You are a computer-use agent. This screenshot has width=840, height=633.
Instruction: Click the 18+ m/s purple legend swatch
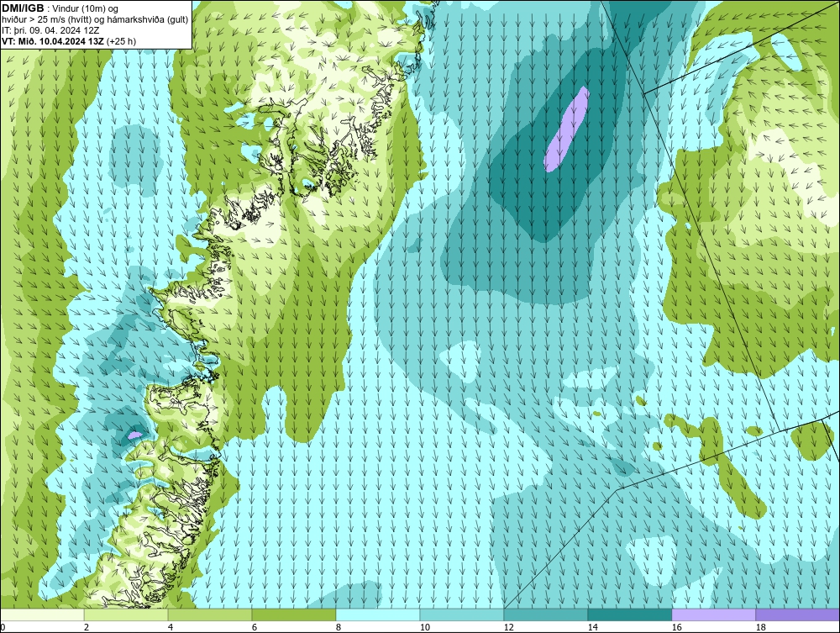click(x=798, y=615)
